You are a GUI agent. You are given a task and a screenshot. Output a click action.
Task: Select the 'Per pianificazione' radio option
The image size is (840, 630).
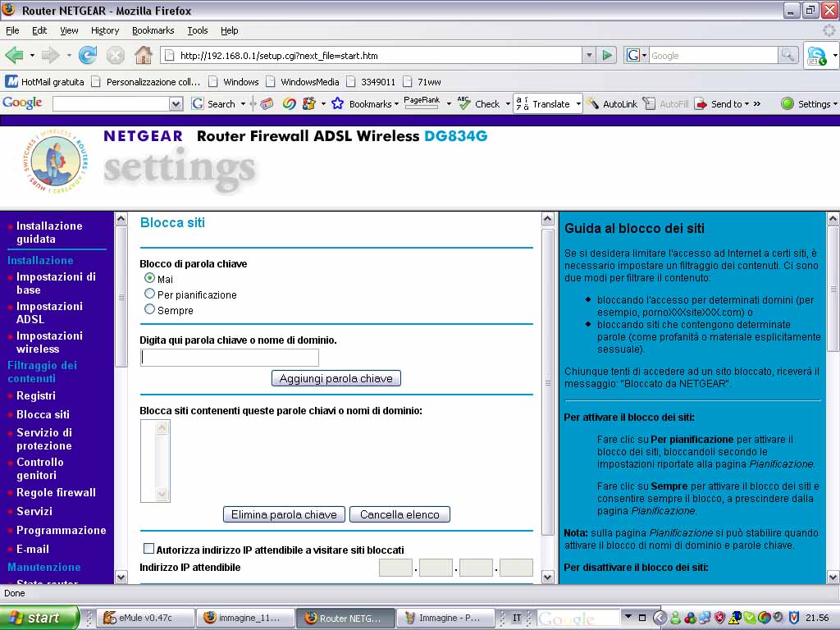(149, 294)
